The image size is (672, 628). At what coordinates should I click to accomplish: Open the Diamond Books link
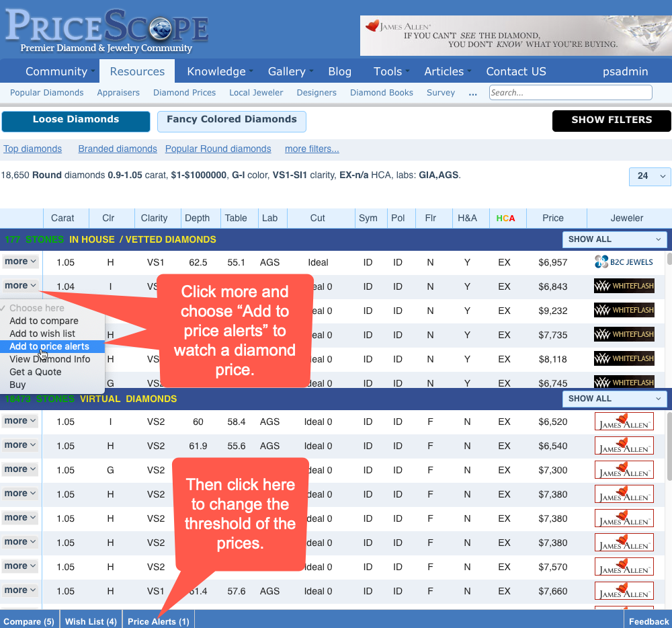(382, 93)
